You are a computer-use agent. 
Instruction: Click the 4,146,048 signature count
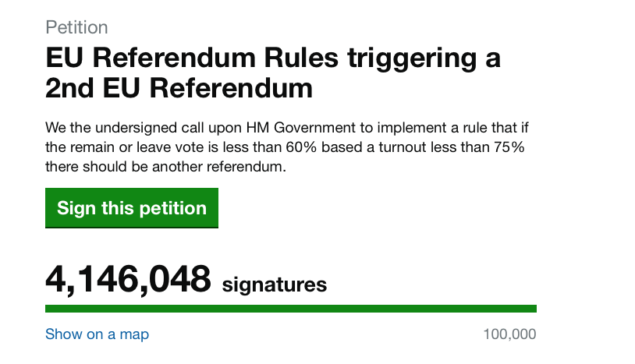128,279
